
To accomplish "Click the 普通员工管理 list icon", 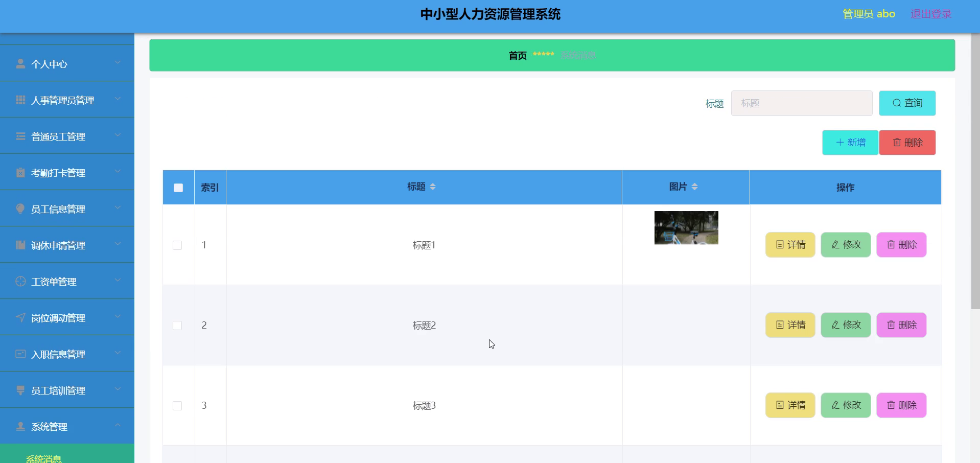I will click(20, 136).
